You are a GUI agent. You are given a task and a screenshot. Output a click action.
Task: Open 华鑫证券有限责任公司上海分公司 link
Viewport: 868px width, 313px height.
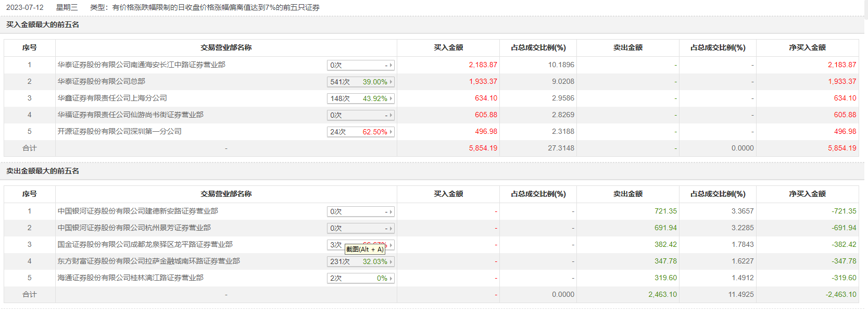tap(112, 98)
